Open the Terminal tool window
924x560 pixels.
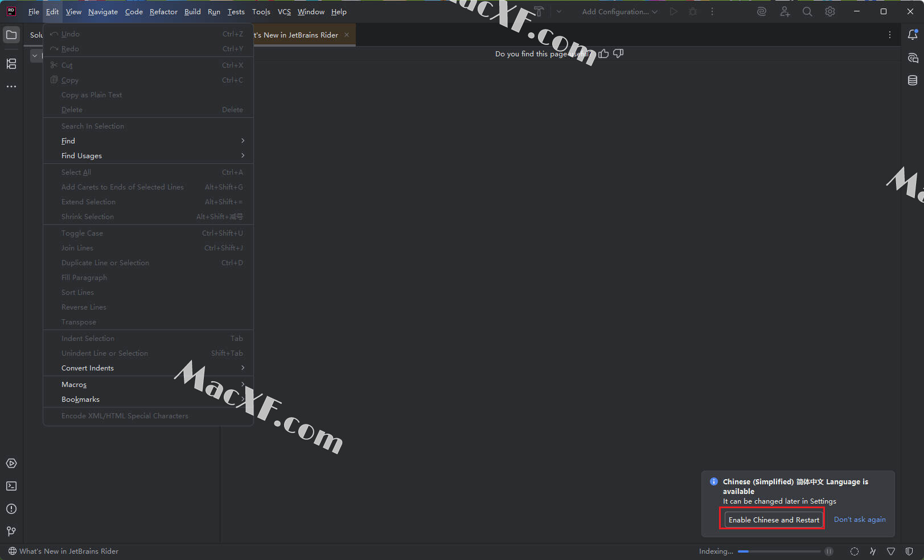pos(11,486)
